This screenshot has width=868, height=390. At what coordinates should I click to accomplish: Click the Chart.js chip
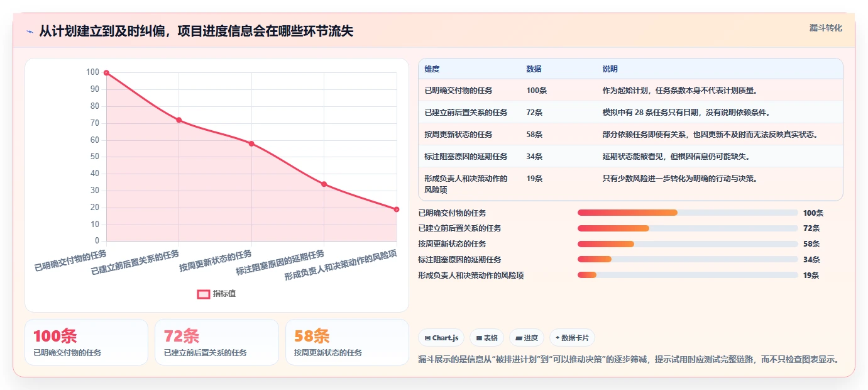point(442,338)
